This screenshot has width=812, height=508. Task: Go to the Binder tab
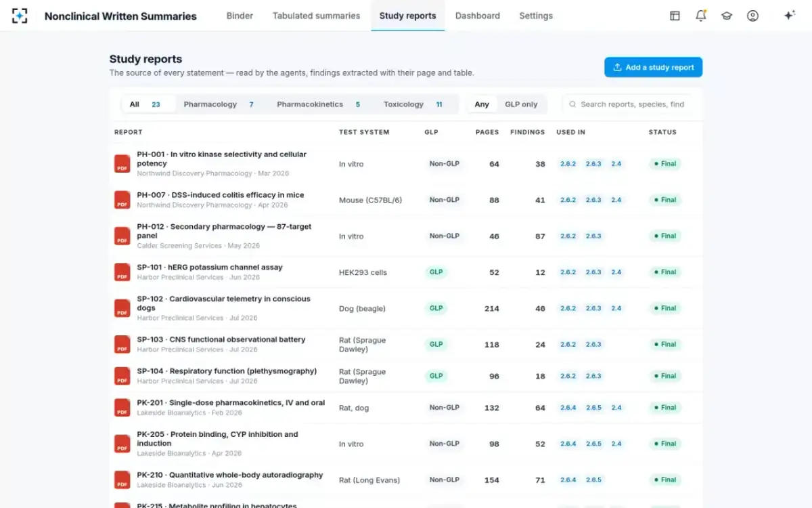(240, 16)
